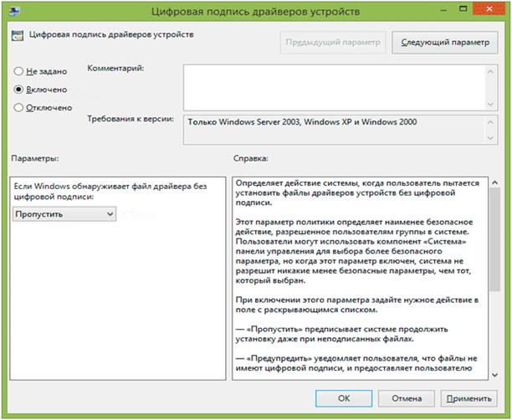Click the '«Предупредить» уведомляет пользователя' help paragraph
Image resolution: width=512 pixels, height=420 pixels.
tap(356, 363)
